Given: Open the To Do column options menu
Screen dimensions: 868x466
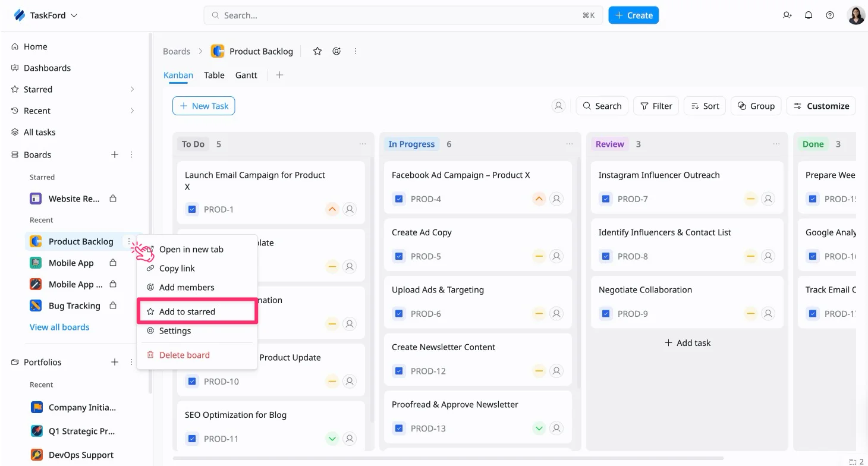Looking at the screenshot, I should coord(363,144).
